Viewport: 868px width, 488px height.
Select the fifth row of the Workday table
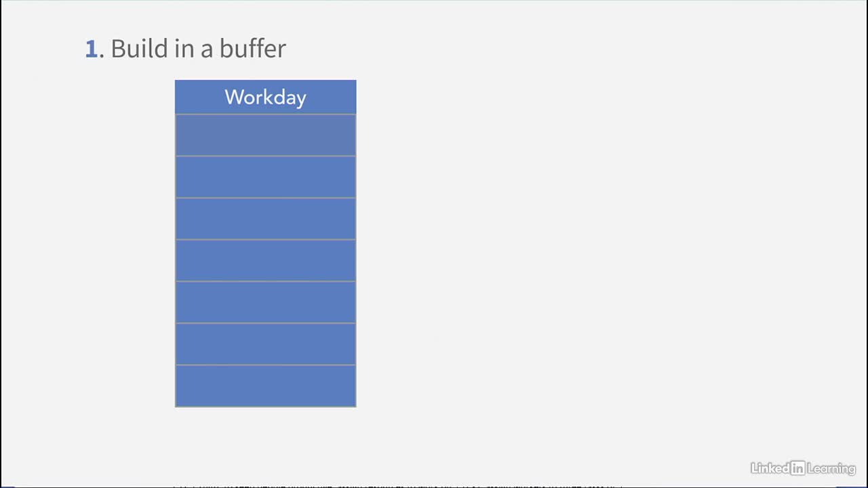265,302
